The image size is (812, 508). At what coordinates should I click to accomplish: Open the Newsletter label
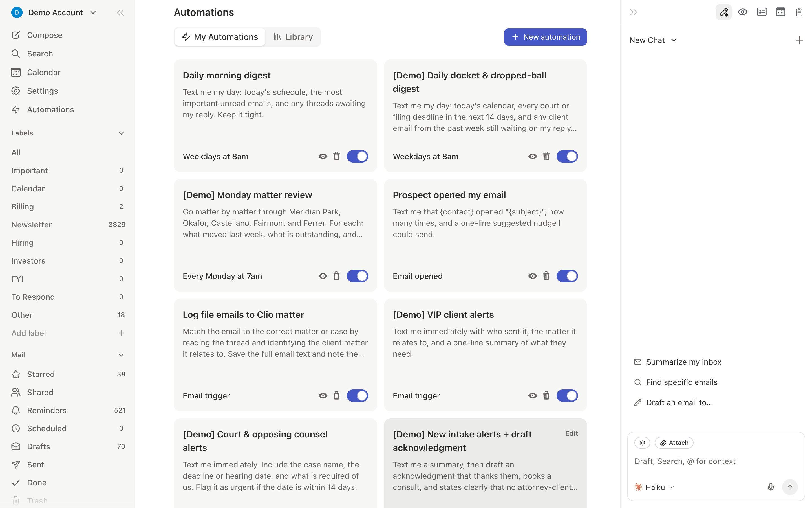point(68,224)
